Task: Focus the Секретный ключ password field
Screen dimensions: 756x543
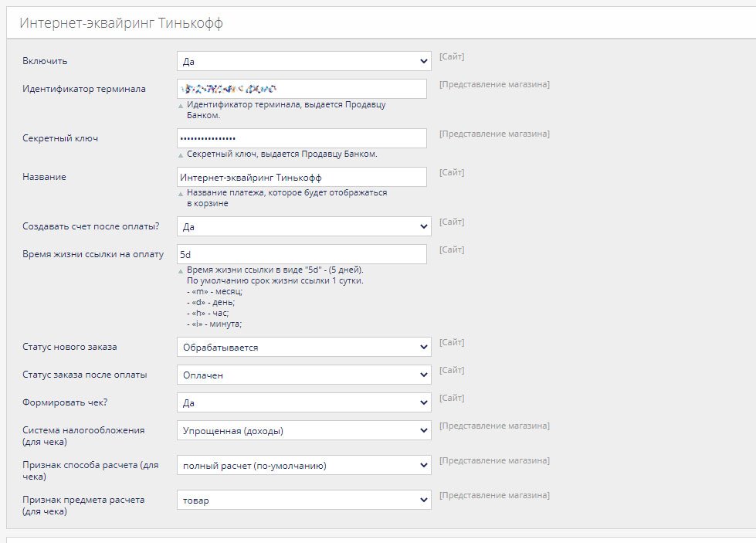Action: [x=301, y=138]
